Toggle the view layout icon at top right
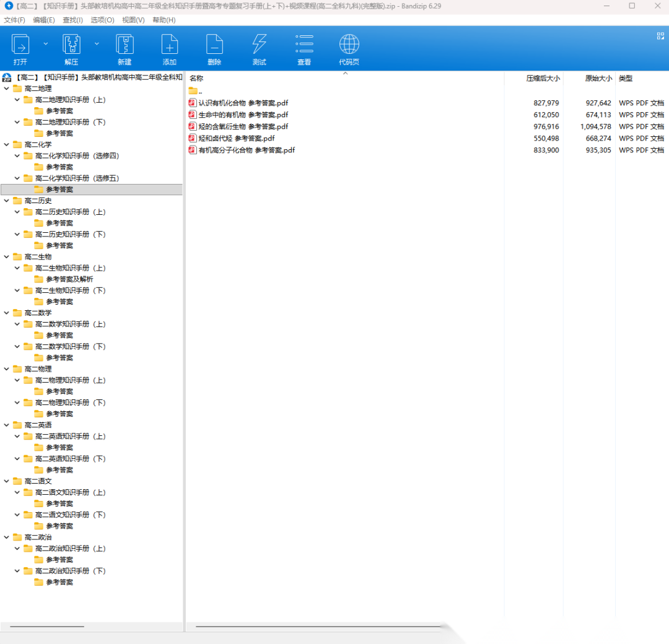Screen dimensions: 669x644 pyautogui.click(x=660, y=36)
